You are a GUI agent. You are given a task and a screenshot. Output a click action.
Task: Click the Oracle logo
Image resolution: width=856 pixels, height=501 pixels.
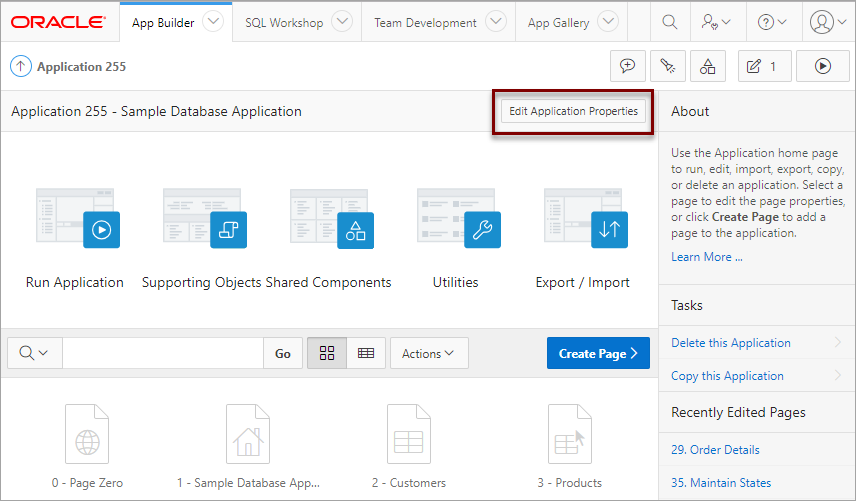tap(58, 22)
